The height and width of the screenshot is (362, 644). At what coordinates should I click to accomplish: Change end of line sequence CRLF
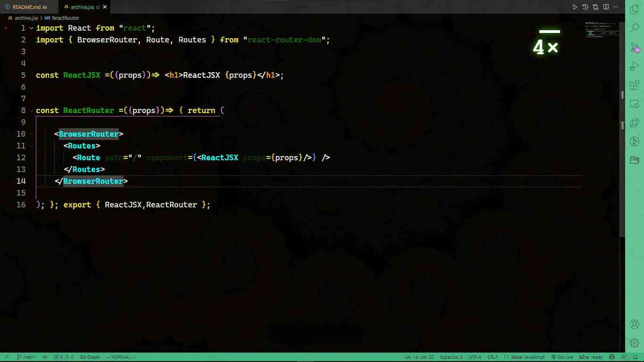click(493, 357)
